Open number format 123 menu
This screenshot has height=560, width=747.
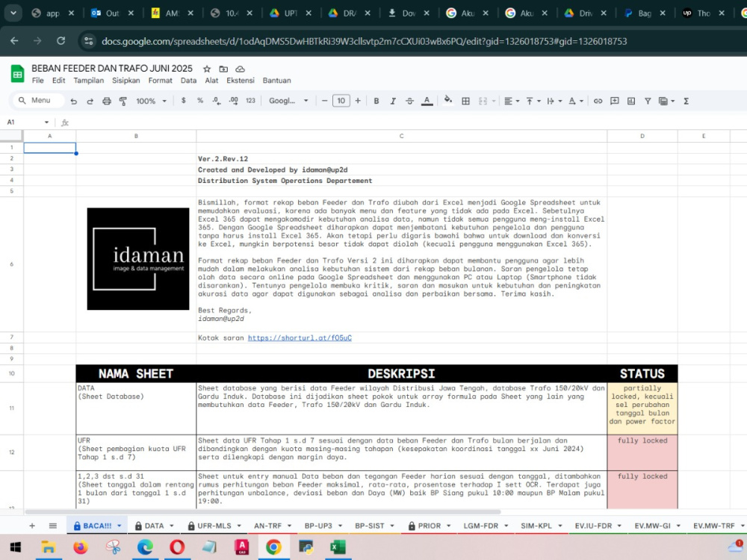[x=250, y=101]
